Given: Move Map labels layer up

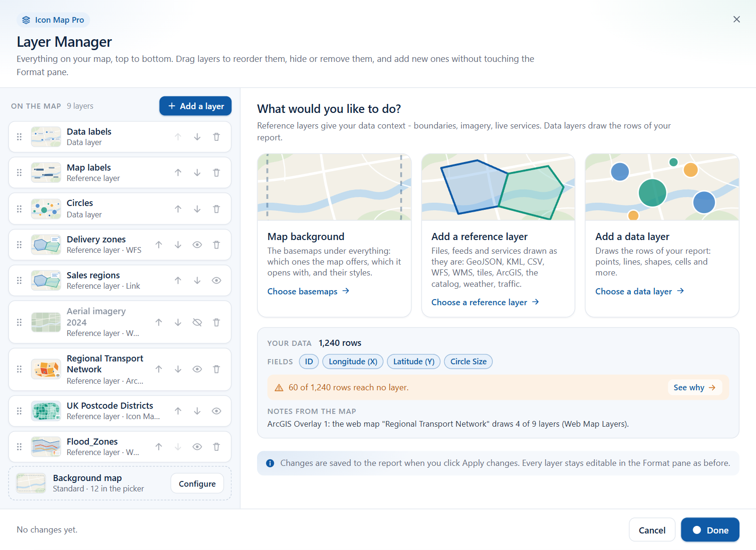Looking at the screenshot, I should (178, 173).
